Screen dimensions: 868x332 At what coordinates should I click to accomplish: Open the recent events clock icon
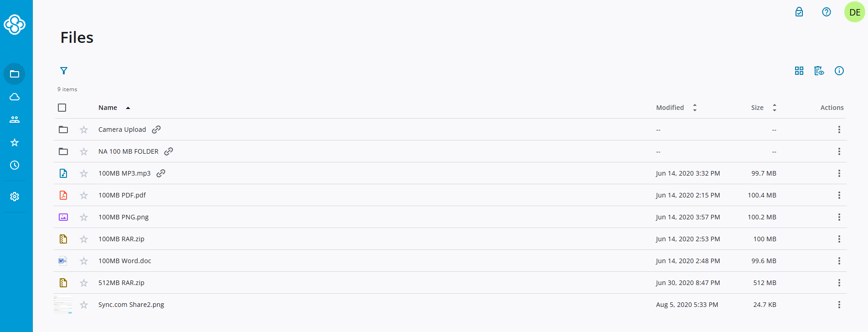click(15, 165)
